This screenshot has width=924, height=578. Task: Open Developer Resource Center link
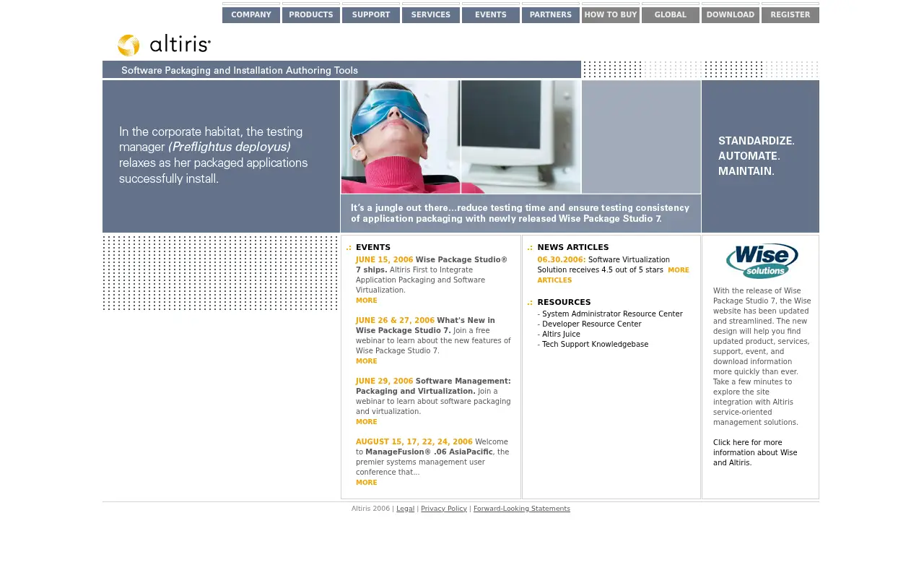592,324
